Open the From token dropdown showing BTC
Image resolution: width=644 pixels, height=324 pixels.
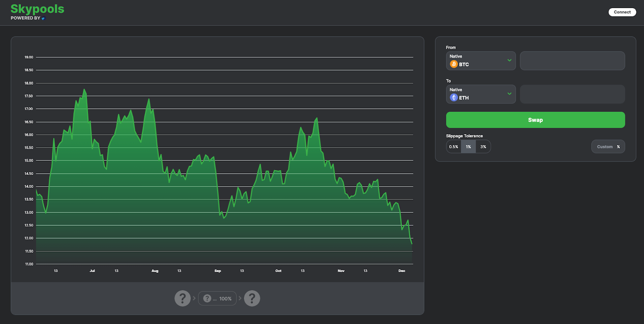click(x=481, y=61)
